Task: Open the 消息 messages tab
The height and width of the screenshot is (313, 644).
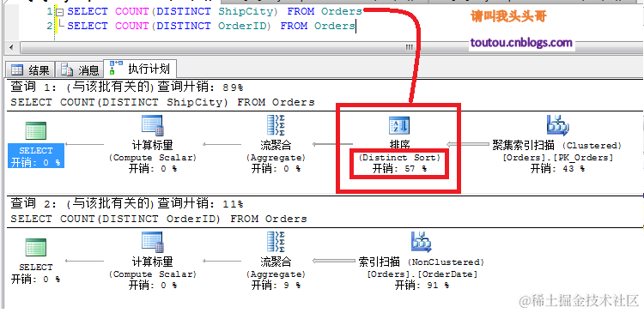Action: click(x=79, y=70)
